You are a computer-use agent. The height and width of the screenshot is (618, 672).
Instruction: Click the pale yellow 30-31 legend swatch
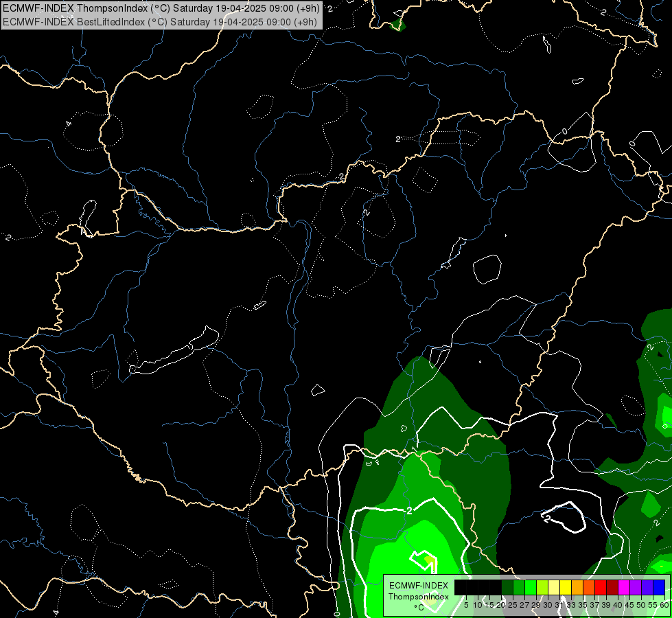click(554, 587)
